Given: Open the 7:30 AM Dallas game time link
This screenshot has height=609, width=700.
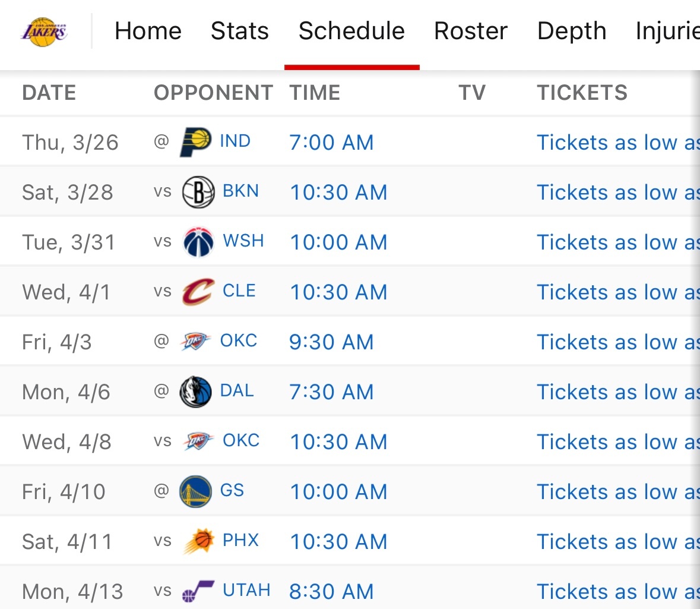Looking at the screenshot, I should click(x=331, y=392).
